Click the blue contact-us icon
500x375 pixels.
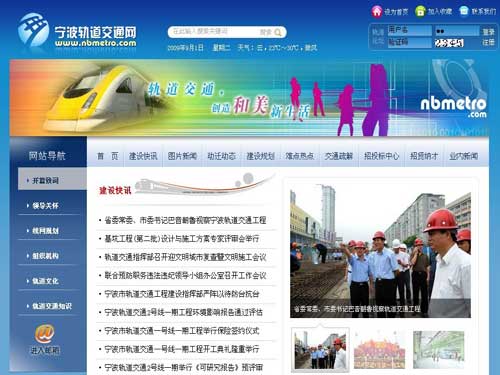(x=464, y=11)
